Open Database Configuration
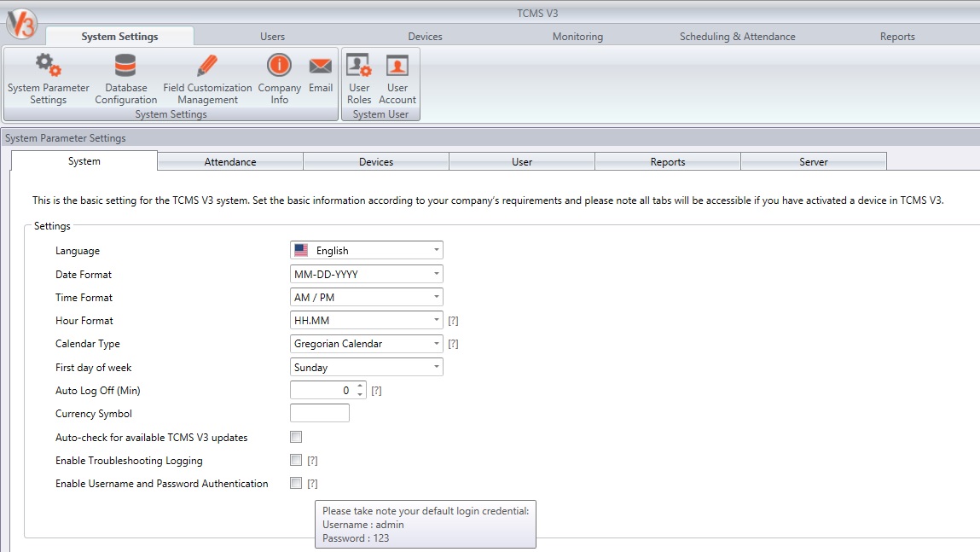This screenshot has height=552, width=980. [x=125, y=79]
